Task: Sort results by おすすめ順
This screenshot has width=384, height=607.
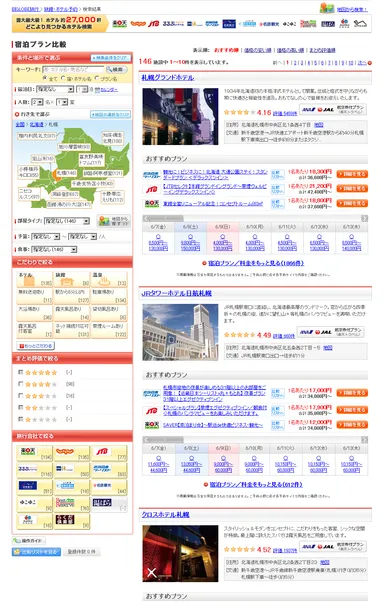Action: click(x=226, y=50)
